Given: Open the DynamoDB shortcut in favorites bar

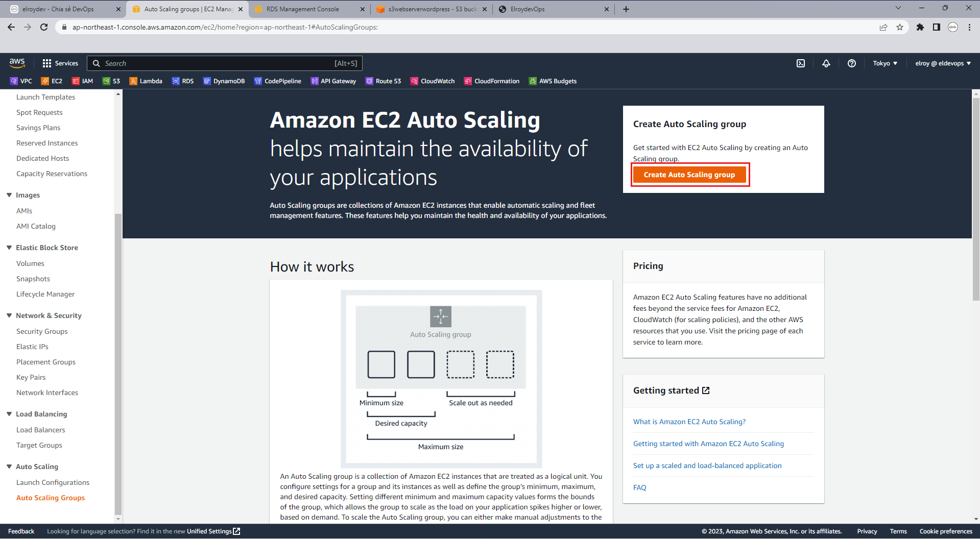Looking at the screenshot, I should click(x=224, y=81).
